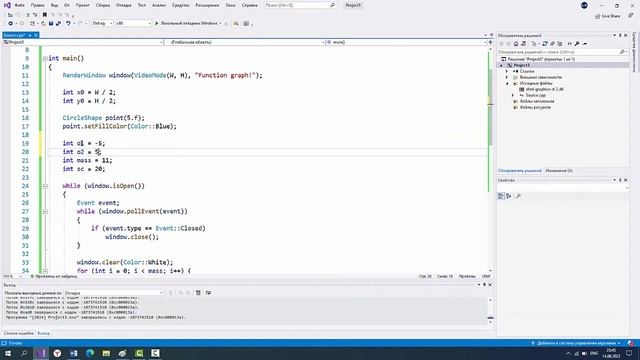
Task: Click Solution Explorer properties wrench icon
Action: coord(577,44)
